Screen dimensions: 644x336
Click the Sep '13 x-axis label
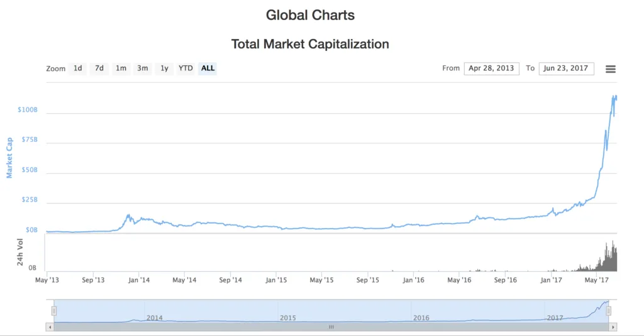point(93,280)
